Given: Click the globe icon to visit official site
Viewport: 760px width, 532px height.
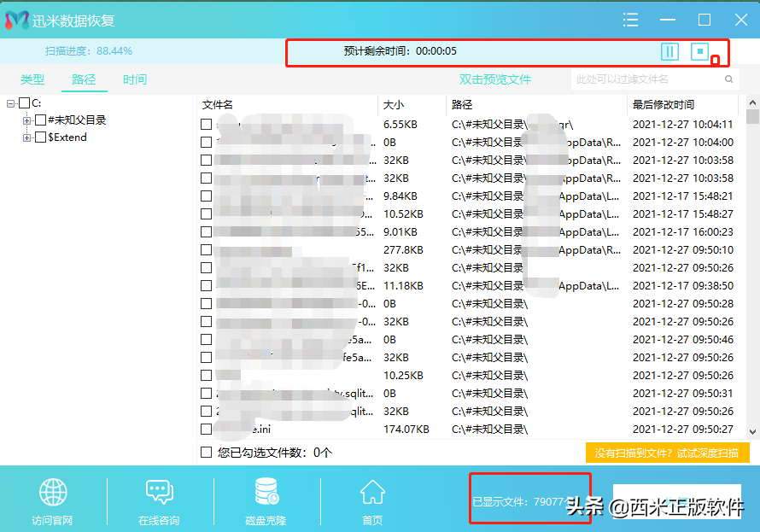Looking at the screenshot, I should tap(53, 492).
